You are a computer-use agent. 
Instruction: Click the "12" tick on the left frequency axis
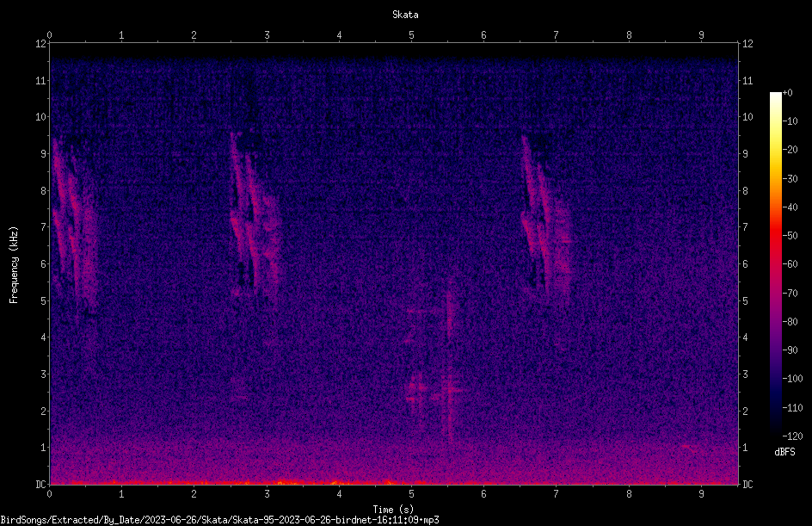click(41, 44)
